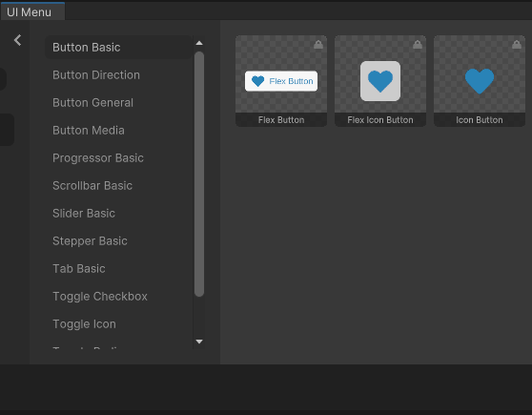The width and height of the screenshot is (532, 415).
Task: Click the scroll up arrow of category list
Action: pyautogui.click(x=199, y=43)
